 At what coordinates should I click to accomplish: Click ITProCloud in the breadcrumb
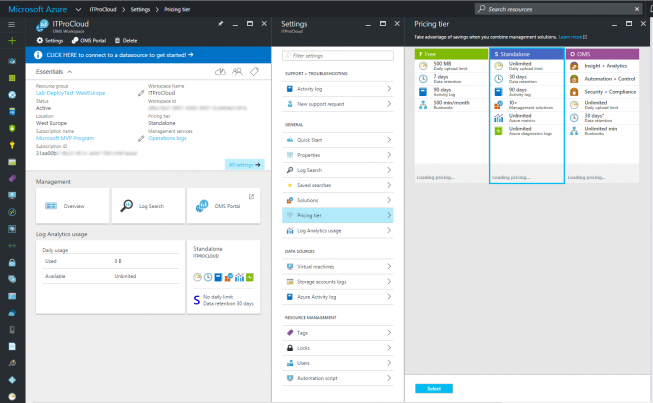pos(103,9)
